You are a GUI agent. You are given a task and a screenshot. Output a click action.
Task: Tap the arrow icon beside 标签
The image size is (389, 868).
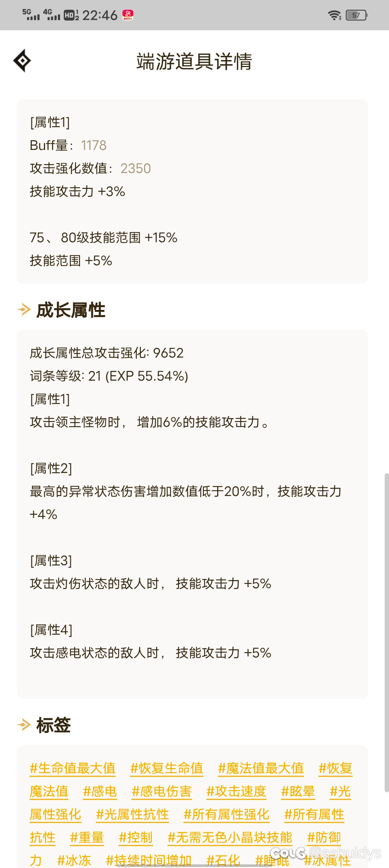tap(24, 725)
